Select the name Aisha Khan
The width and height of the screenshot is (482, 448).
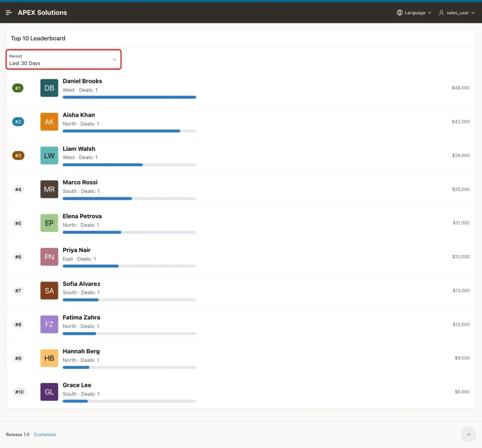[x=79, y=115]
